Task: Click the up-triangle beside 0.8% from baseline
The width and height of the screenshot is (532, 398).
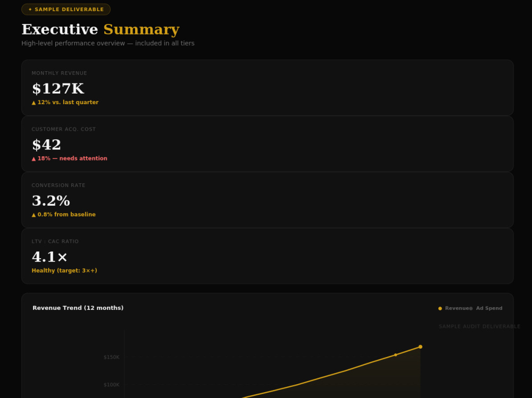Action: click(x=34, y=215)
